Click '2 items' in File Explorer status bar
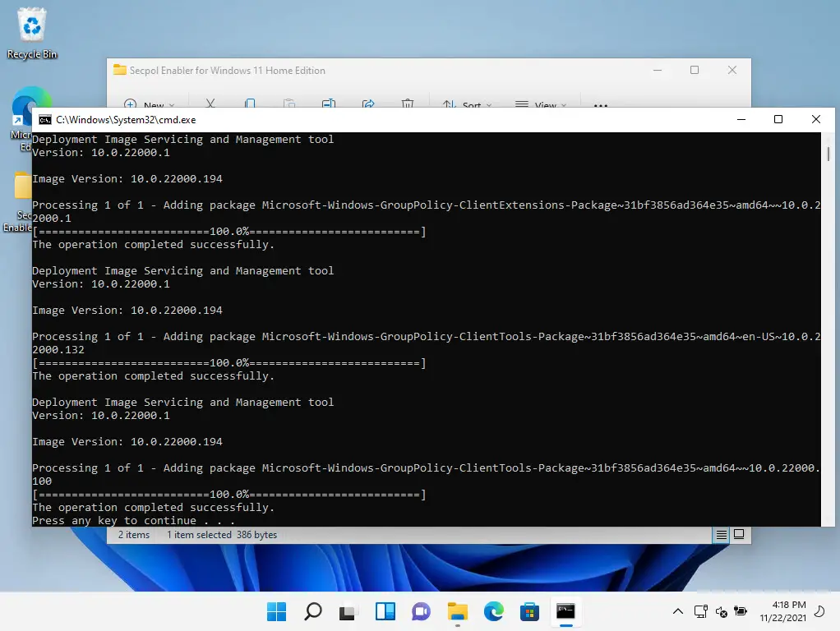The width and height of the screenshot is (840, 631). point(134,535)
